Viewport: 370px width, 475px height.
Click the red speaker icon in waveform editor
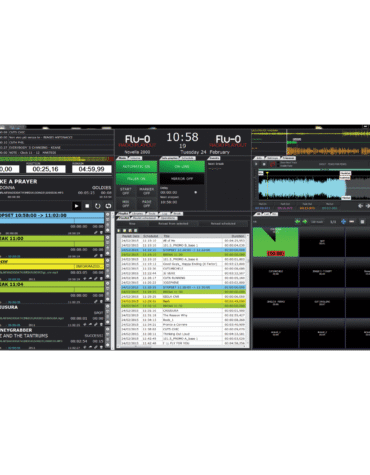point(272,164)
